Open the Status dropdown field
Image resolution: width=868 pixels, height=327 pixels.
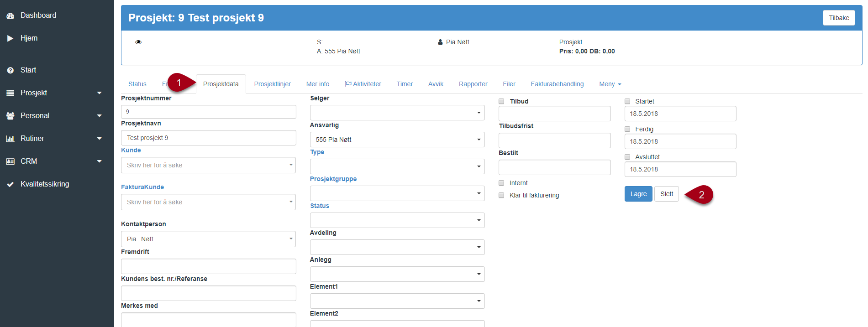(397, 220)
